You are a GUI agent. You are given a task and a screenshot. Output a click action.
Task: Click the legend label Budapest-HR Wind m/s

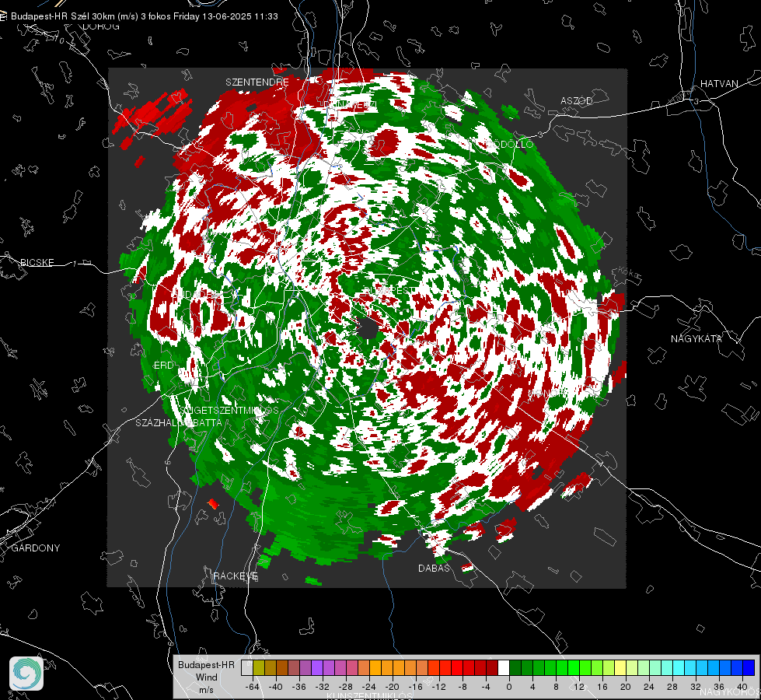pos(206,677)
